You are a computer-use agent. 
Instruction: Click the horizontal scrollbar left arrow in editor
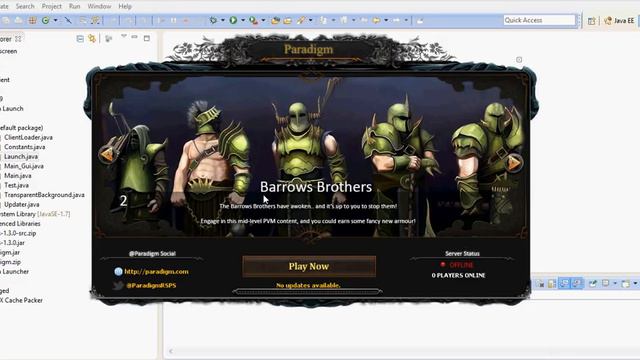point(171,351)
